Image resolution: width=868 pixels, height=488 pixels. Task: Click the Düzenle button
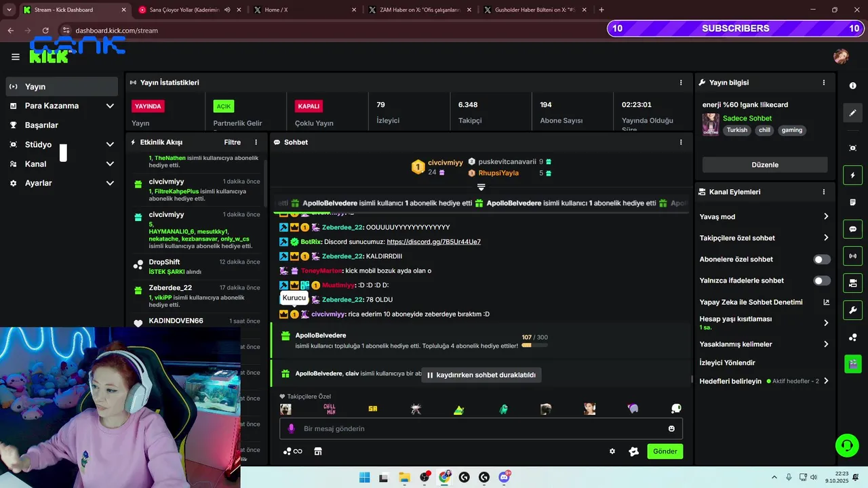[765, 165]
